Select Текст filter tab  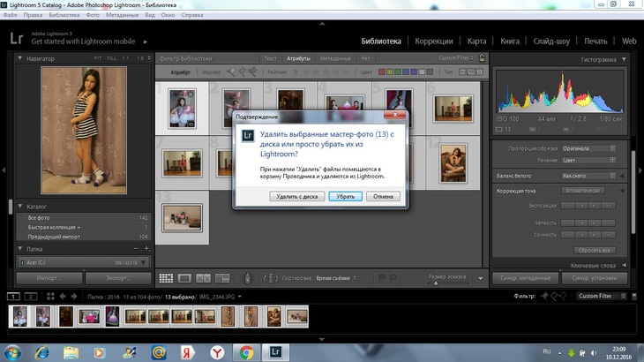[x=270, y=58]
